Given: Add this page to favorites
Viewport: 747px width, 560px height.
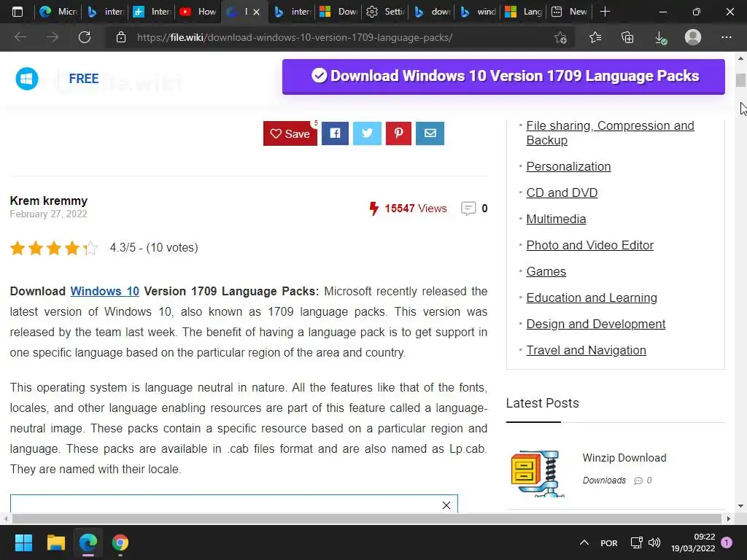Looking at the screenshot, I should tap(561, 37).
